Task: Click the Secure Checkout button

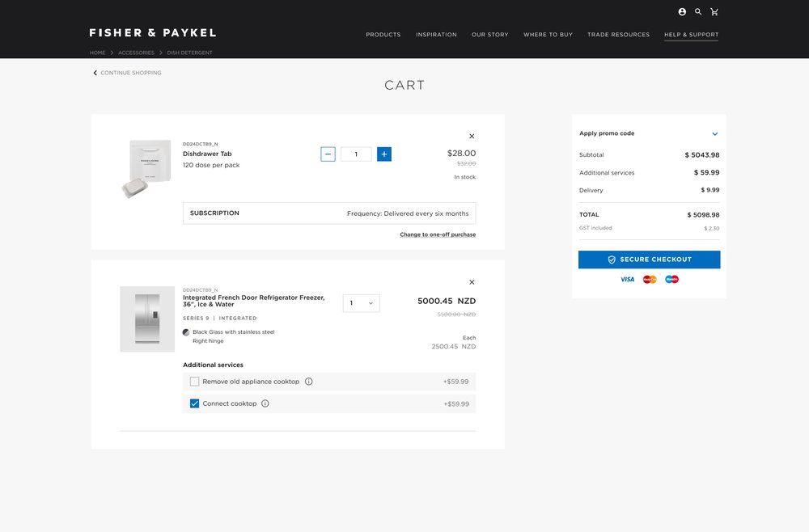Action: point(649,260)
